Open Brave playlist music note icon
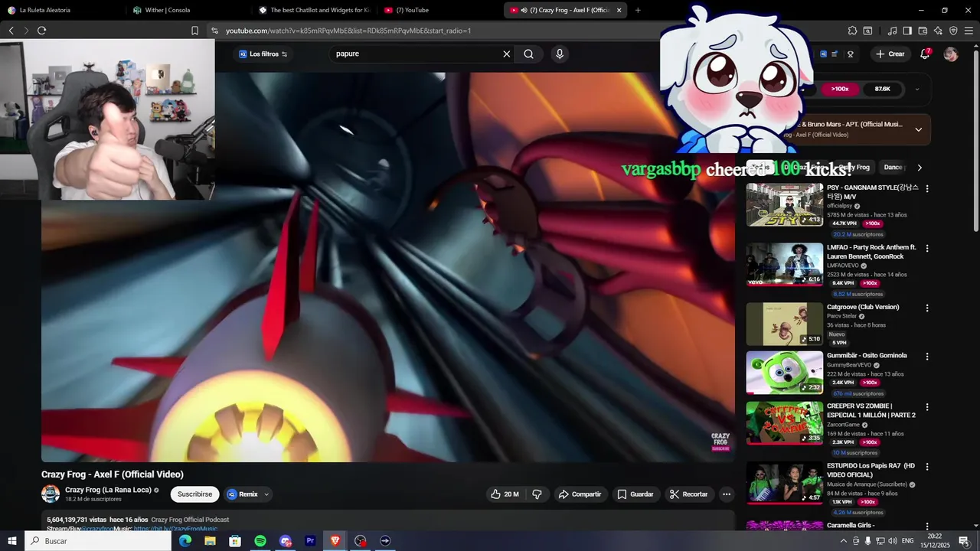 pyautogui.click(x=892, y=31)
